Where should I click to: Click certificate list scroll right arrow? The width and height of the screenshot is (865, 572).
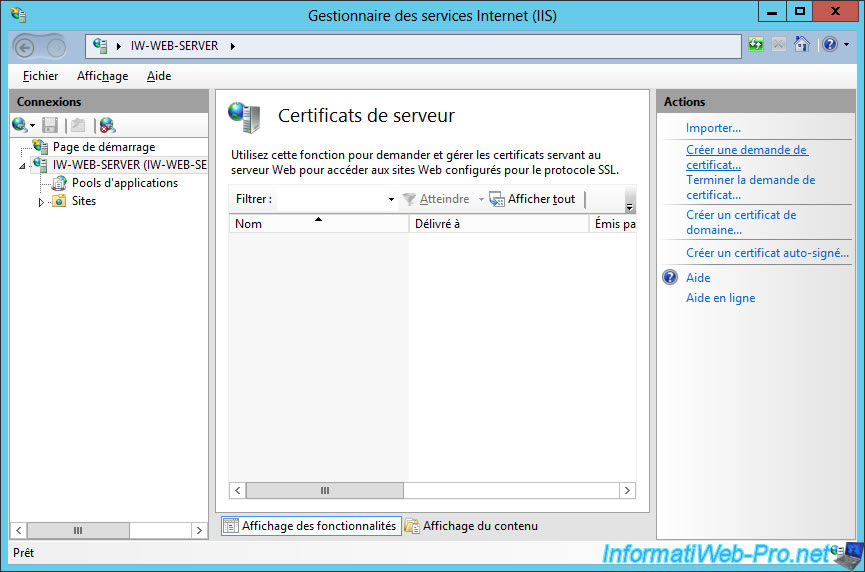(627, 490)
